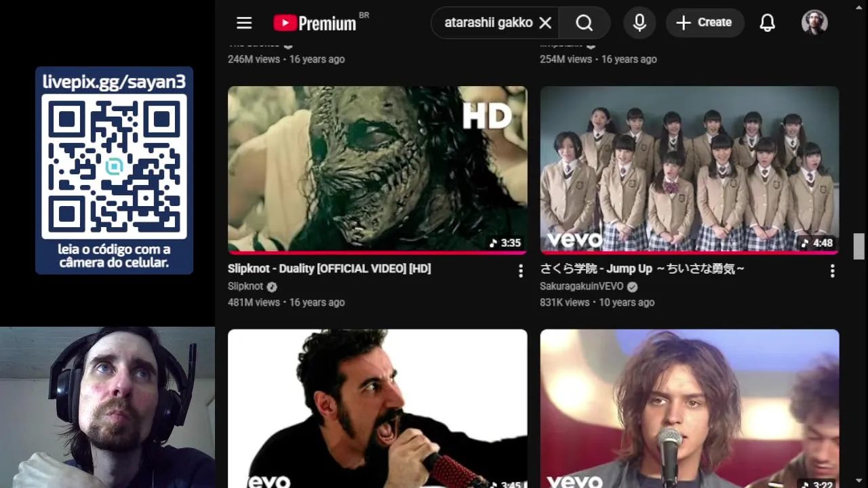Click '831K views · 10 years ago' text
868x488 pixels.
597,302
